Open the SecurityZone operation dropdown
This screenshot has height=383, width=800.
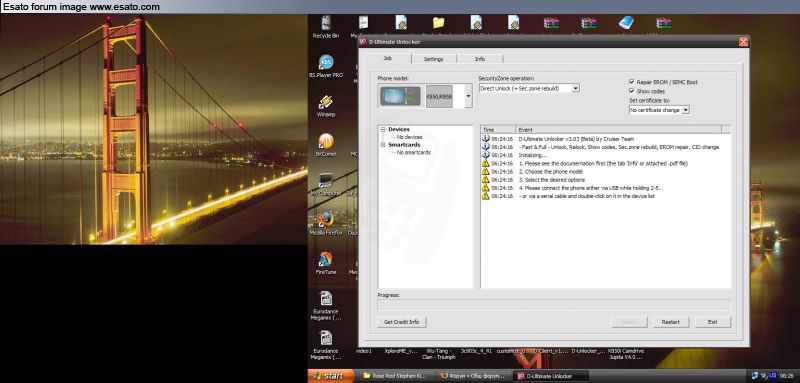(x=576, y=88)
